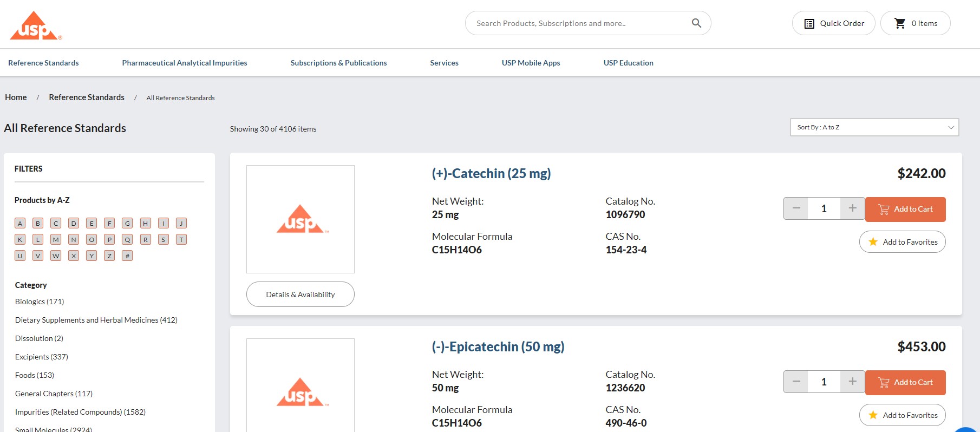Viewport: 980px width, 432px height.
Task: Filter products by the # symbol
Action: 127,256
